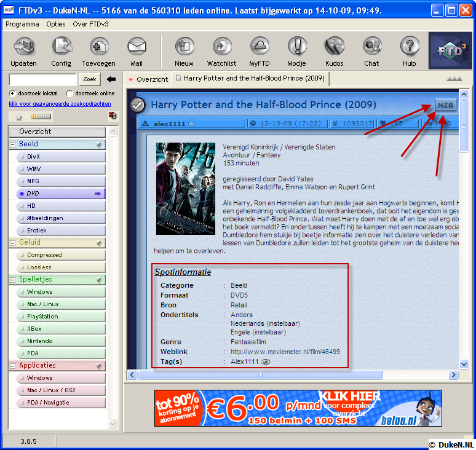Image resolution: width=476 pixels, height=450 pixels.
Task: Click the triple-arrow collapse icon above the detail pane
Action: 454,79
